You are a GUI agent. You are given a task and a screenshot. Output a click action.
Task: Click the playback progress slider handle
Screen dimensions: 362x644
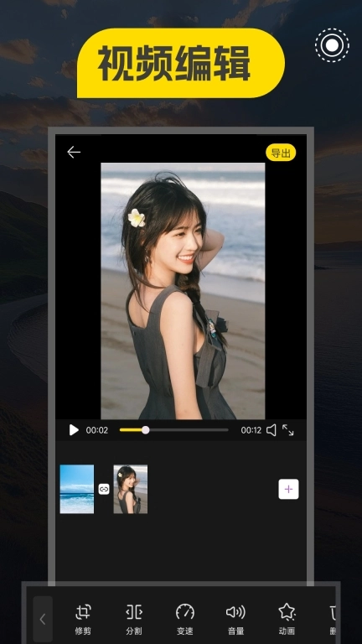145,430
